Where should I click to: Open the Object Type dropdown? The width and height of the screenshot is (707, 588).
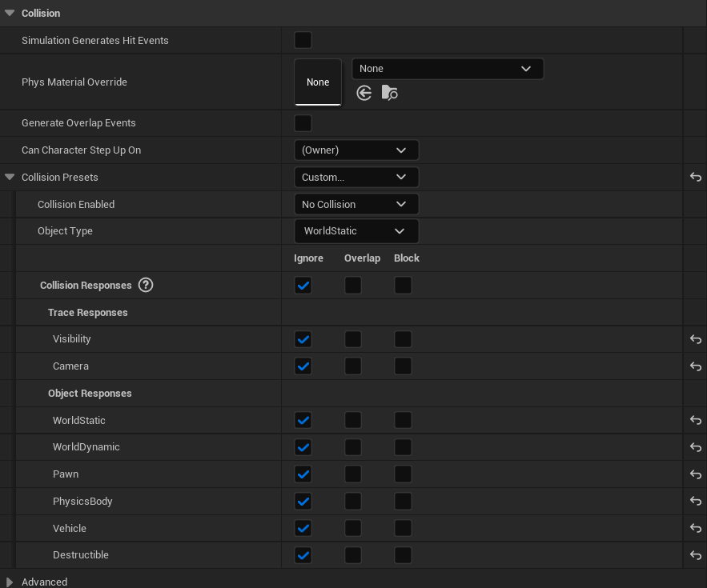[356, 231]
